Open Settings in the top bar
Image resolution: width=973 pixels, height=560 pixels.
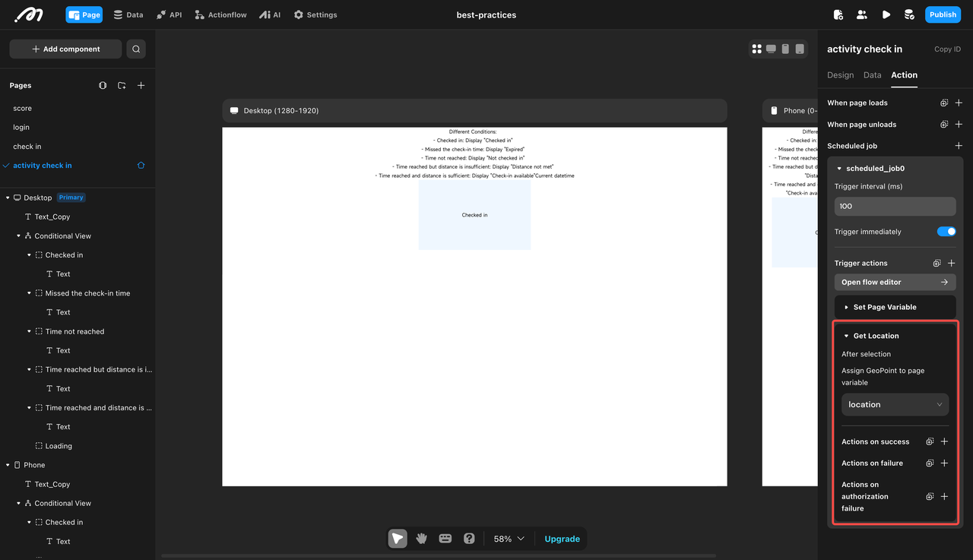tap(315, 14)
